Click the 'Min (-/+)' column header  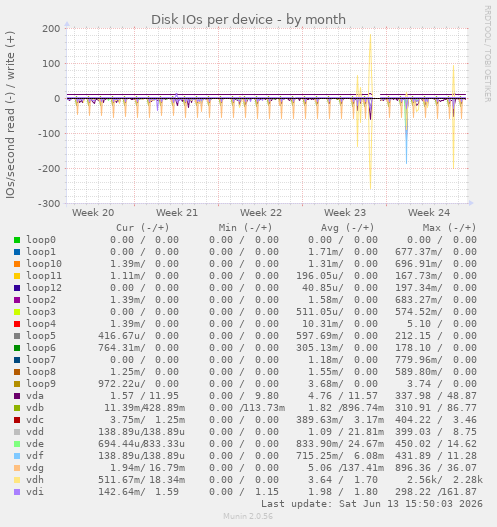pos(245,228)
